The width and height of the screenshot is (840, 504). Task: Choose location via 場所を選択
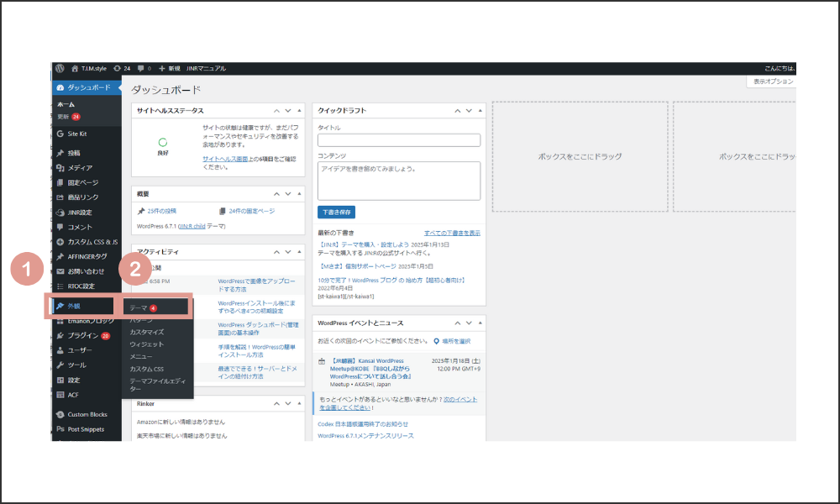[x=456, y=341]
